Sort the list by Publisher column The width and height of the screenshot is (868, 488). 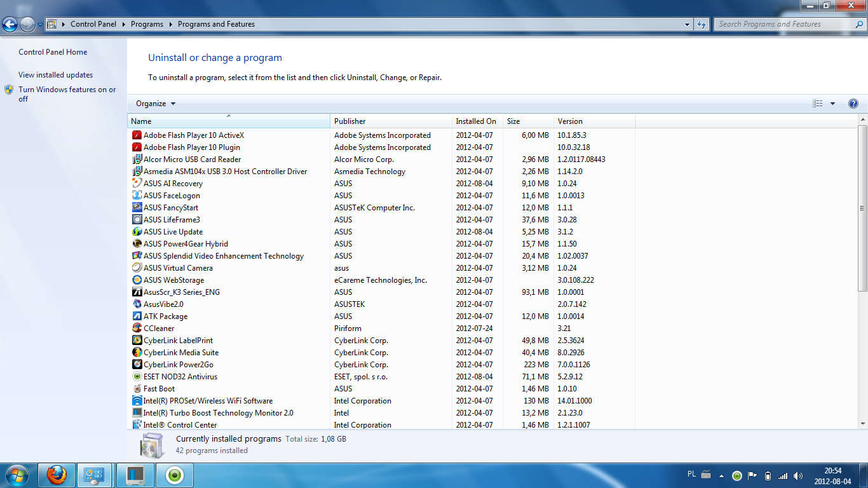tap(391, 121)
